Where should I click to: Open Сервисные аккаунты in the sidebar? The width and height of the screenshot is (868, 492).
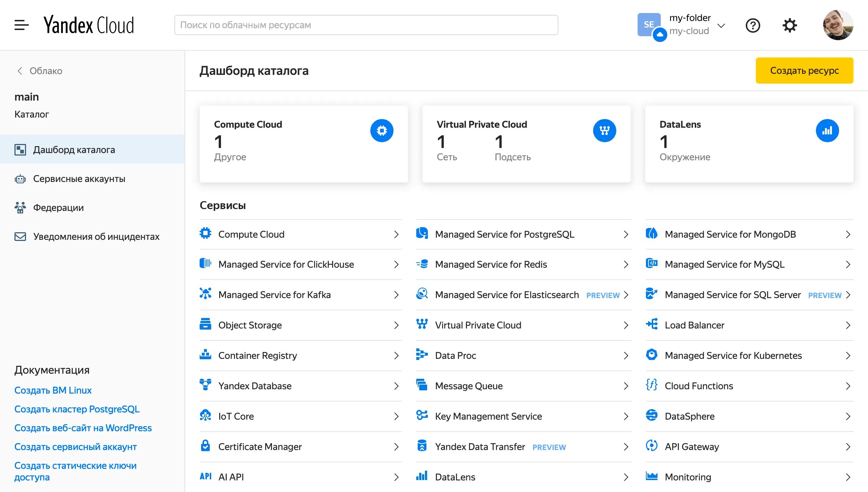pos(79,178)
